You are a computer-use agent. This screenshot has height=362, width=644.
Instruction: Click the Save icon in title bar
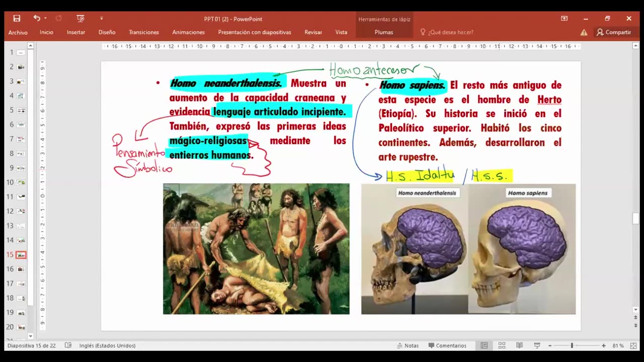pos(17,19)
